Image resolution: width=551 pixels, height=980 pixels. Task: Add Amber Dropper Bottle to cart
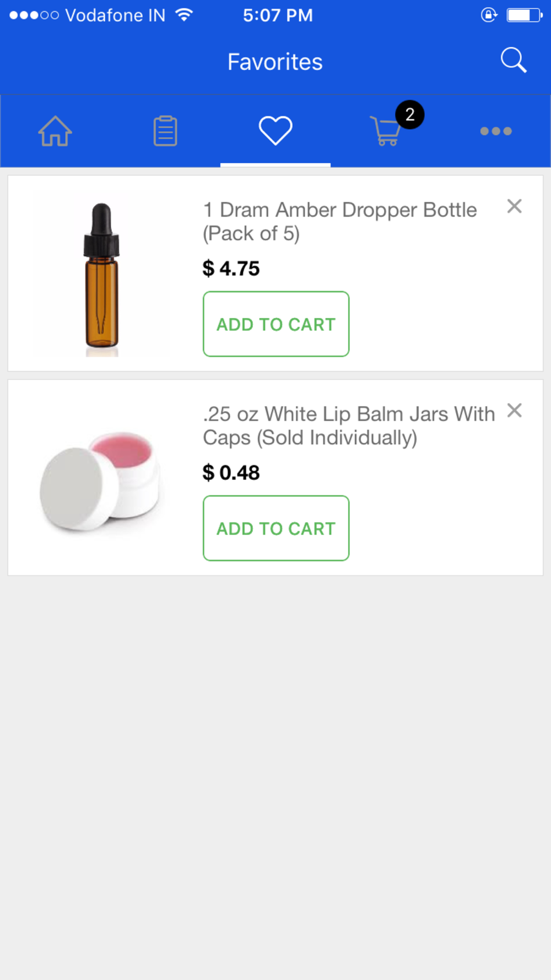pos(276,324)
